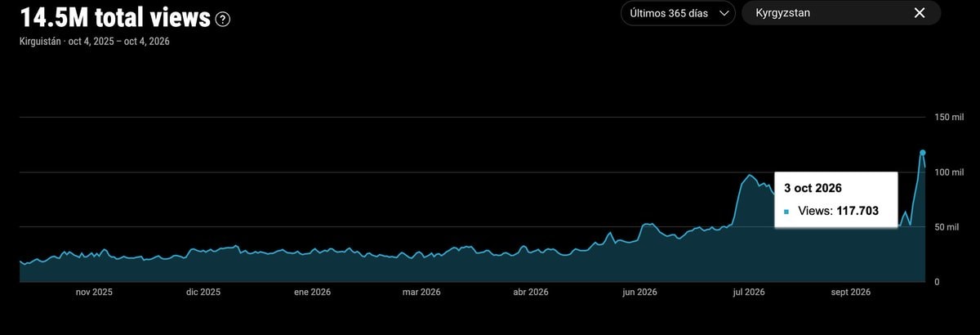Click inside the Kyrgyzstan filter field
The width and height of the screenshot is (980, 335).
coord(841,13)
